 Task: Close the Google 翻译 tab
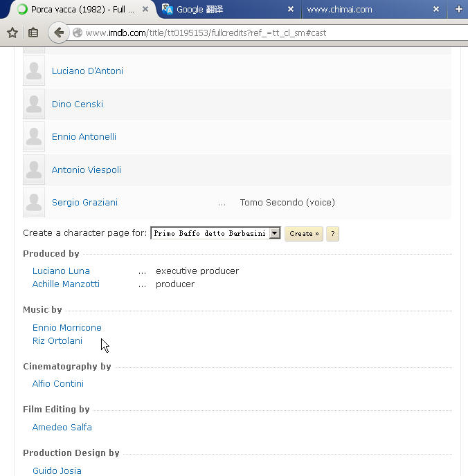coord(291,9)
